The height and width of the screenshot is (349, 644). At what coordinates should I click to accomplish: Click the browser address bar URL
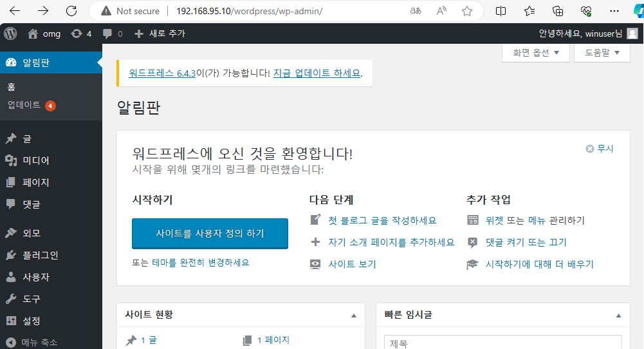point(250,11)
